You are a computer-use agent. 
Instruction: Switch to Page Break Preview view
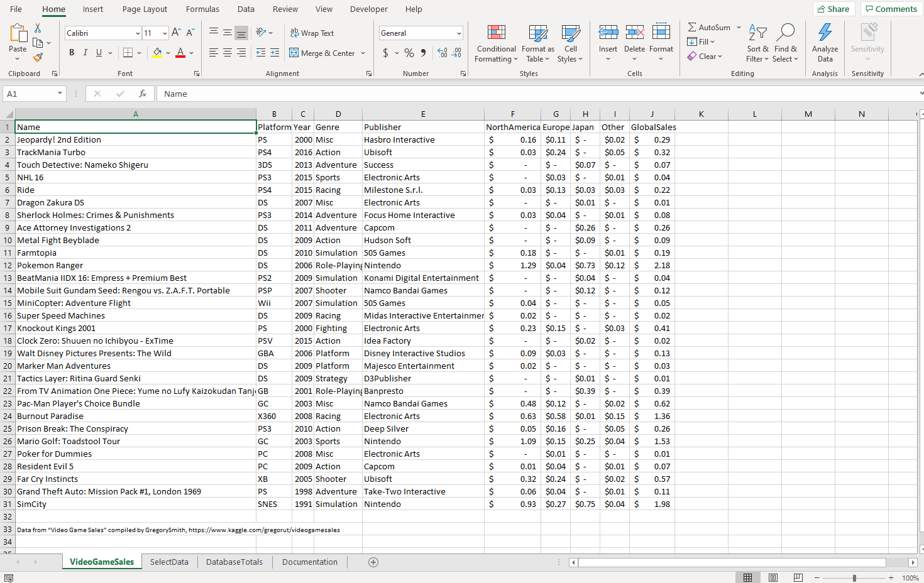(798, 578)
